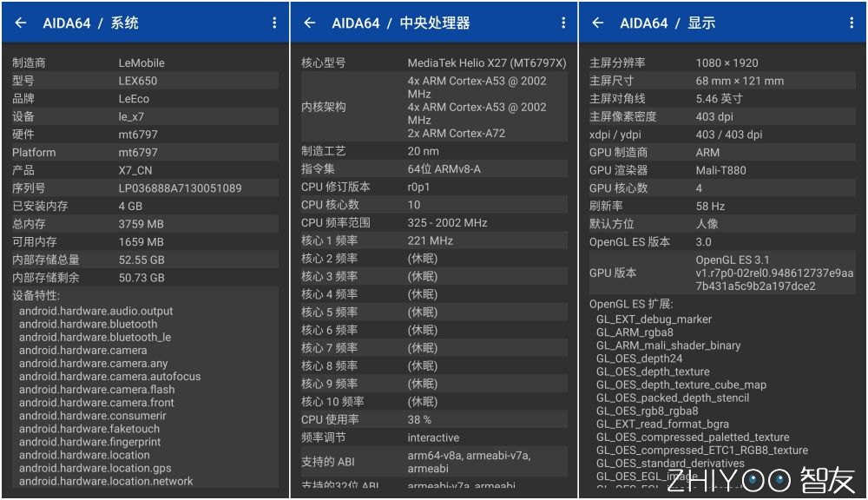Image resolution: width=868 pixels, height=500 pixels.
Task: Select android.hardware.audio.output feature entry
Action: click(95, 311)
